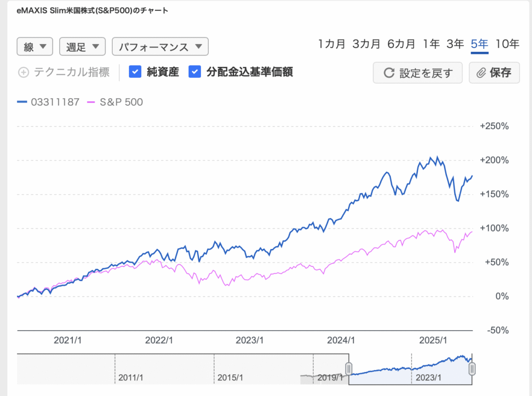Click the pink S&P 500 legend swatch
Screen dimensions: 532x396
click(x=91, y=102)
